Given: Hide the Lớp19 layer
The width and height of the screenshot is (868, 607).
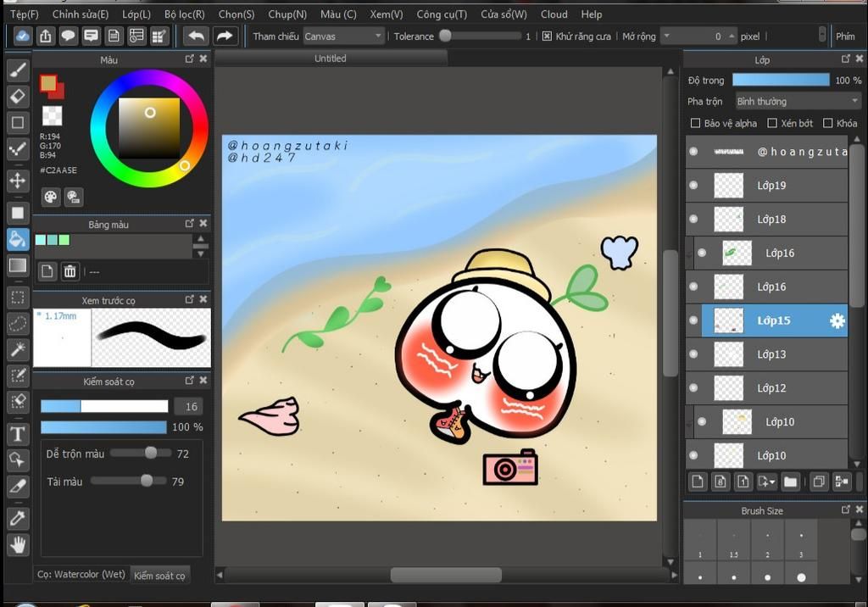Looking at the screenshot, I should (693, 186).
